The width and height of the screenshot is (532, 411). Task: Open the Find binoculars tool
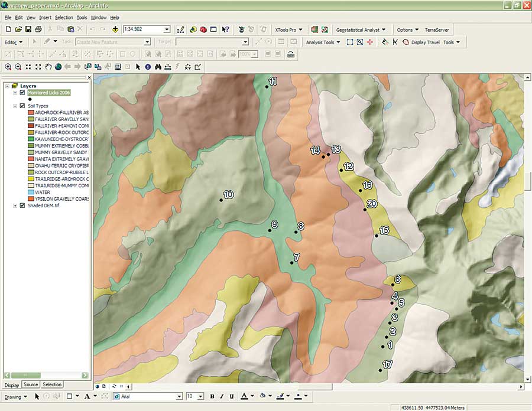coord(158,67)
